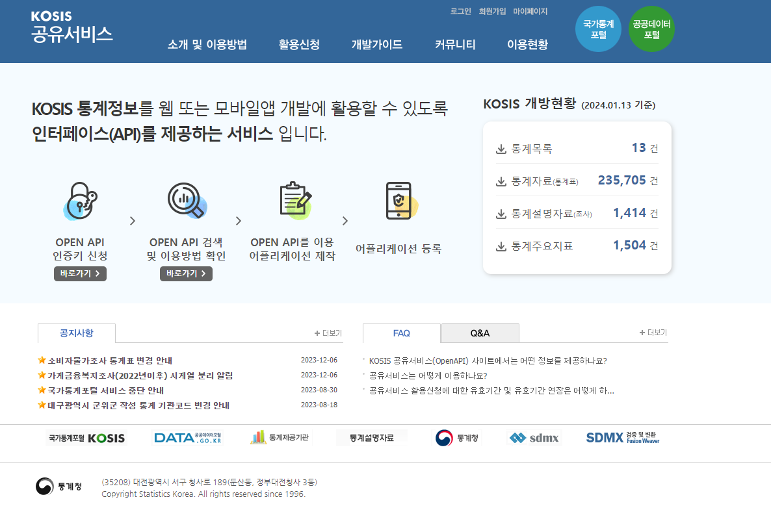Click the 2023-08-30 notice date

pyautogui.click(x=319, y=390)
